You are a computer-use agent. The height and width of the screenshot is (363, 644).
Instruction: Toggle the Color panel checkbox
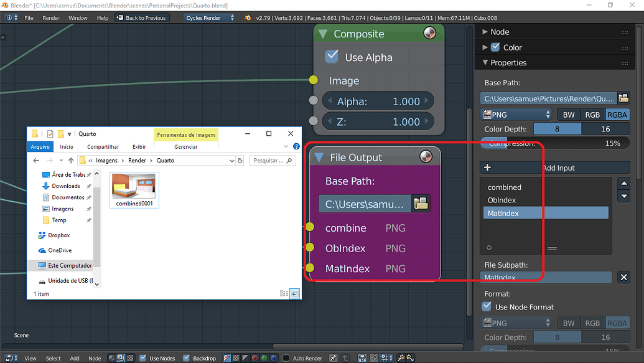coord(495,47)
